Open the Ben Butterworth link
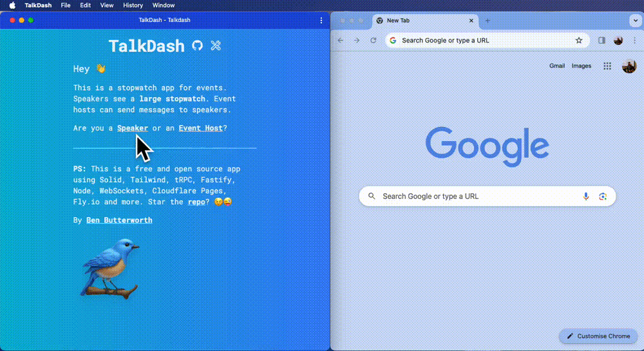Image resolution: width=644 pixels, height=351 pixels. click(119, 220)
